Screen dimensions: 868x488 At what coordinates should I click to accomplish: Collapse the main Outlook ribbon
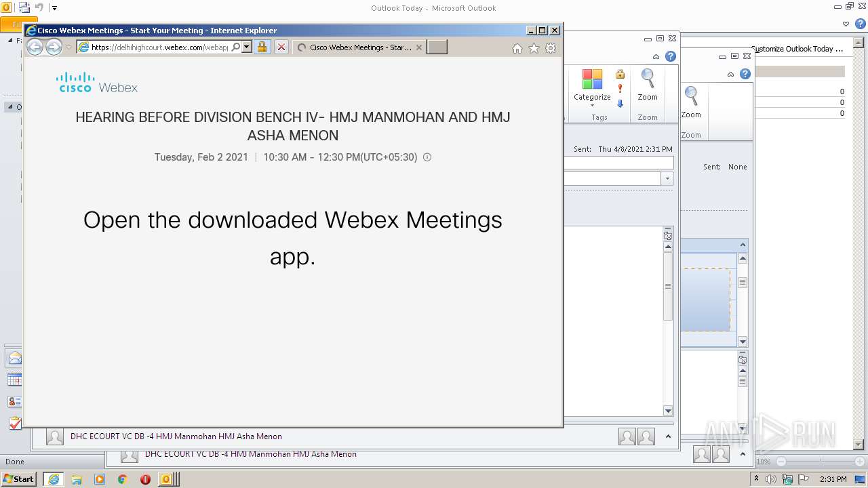tap(846, 24)
